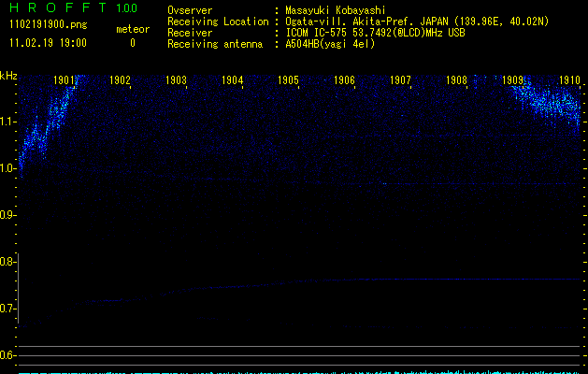Click the 1906 time marker
Screen dimensions: 588x374
[344, 80]
